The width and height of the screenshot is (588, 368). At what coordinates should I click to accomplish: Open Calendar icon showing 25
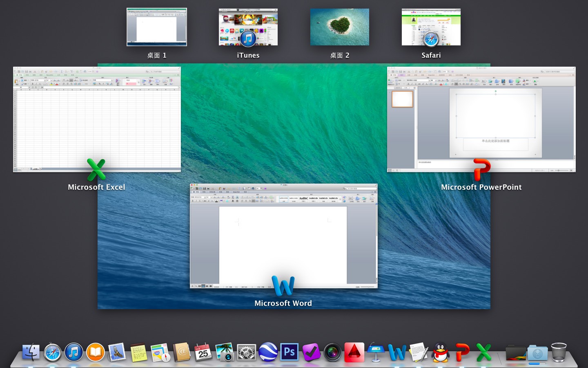(203, 352)
